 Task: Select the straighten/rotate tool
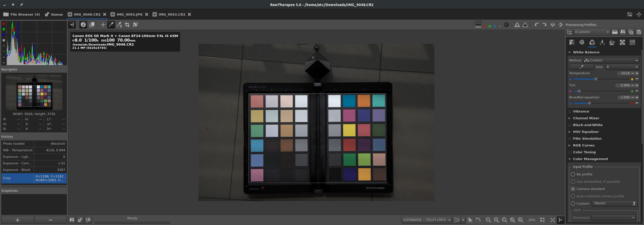[135, 25]
